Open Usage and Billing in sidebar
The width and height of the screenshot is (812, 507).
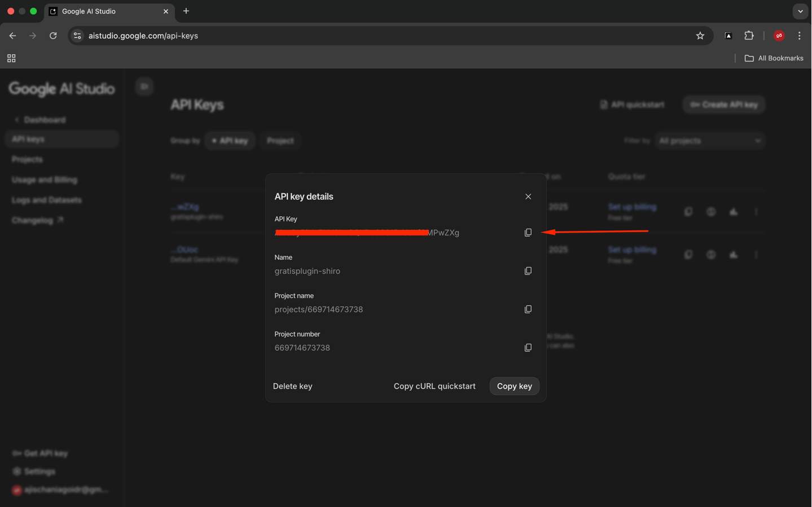click(x=45, y=180)
